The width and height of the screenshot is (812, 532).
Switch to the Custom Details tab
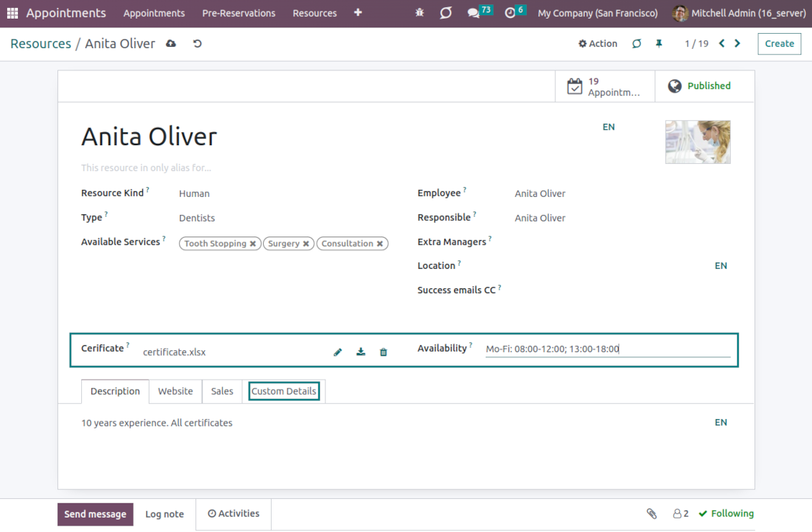(x=284, y=391)
